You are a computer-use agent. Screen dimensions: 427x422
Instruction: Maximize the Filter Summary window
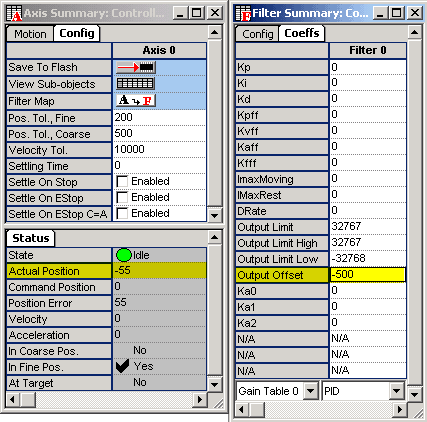click(397, 13)
